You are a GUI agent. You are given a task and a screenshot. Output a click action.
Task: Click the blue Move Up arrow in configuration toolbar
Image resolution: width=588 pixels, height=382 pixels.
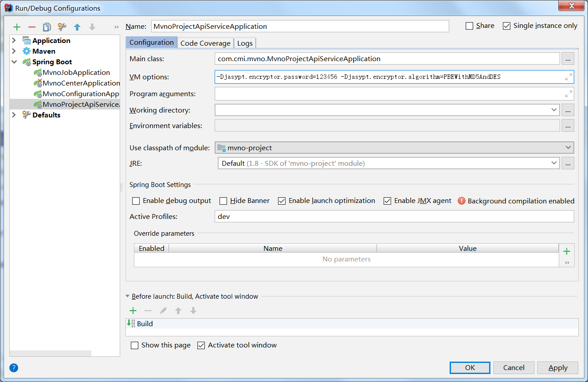point(77,27)
